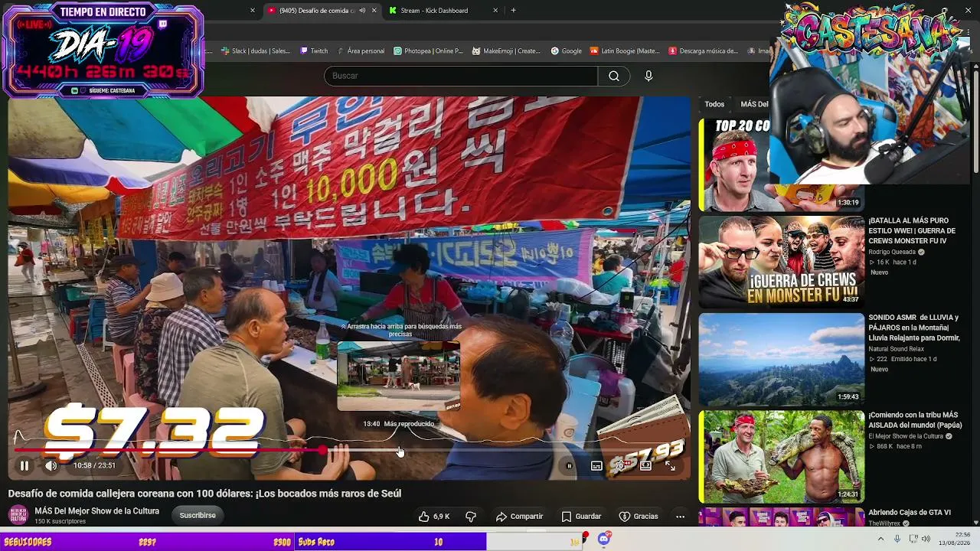Open video title ¡Comiendo con la tribu MÁS AISLADA
This screenshot has height=551, width=980.
click(915, 420)
